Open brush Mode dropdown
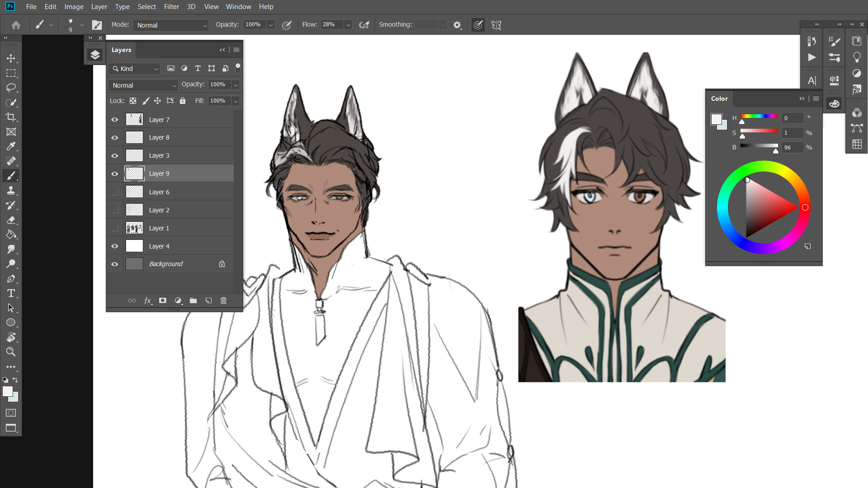 coord(171,25)
